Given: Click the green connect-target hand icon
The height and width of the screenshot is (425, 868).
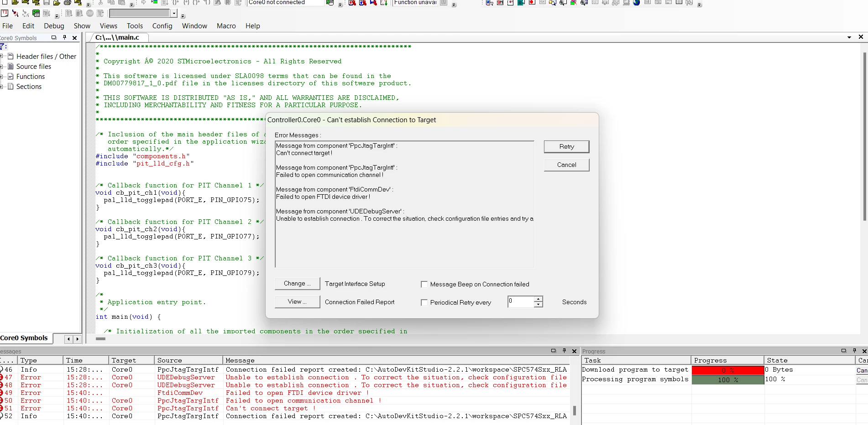Looking at the screenshot, I should point(330,2).
